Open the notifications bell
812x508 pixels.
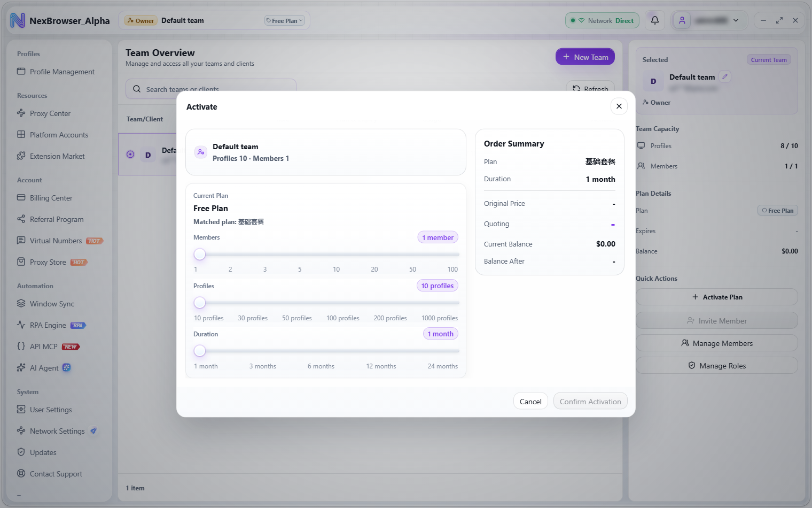tap(654, 20)
